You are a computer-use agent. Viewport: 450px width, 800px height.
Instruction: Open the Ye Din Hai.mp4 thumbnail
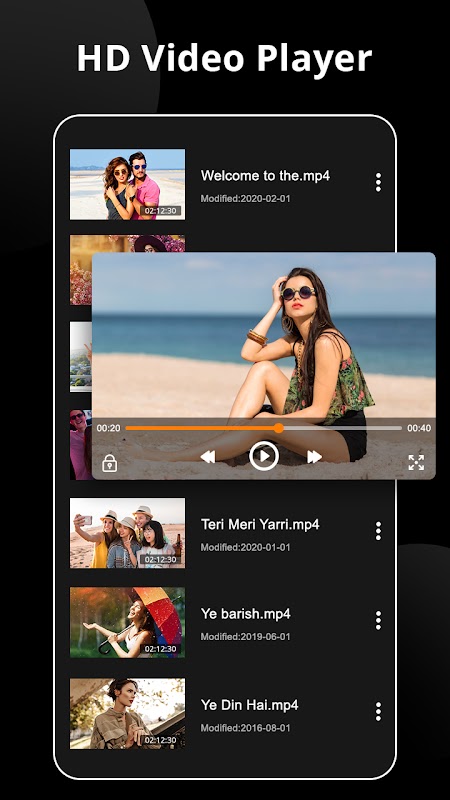(x=128, y=714)
